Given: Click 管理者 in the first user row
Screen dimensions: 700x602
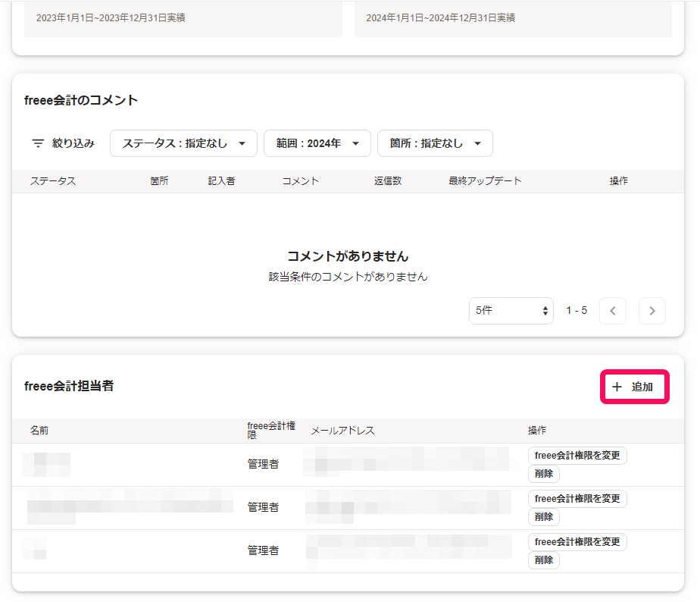Looking at the screenshot, I should click(x=264, y=464).
